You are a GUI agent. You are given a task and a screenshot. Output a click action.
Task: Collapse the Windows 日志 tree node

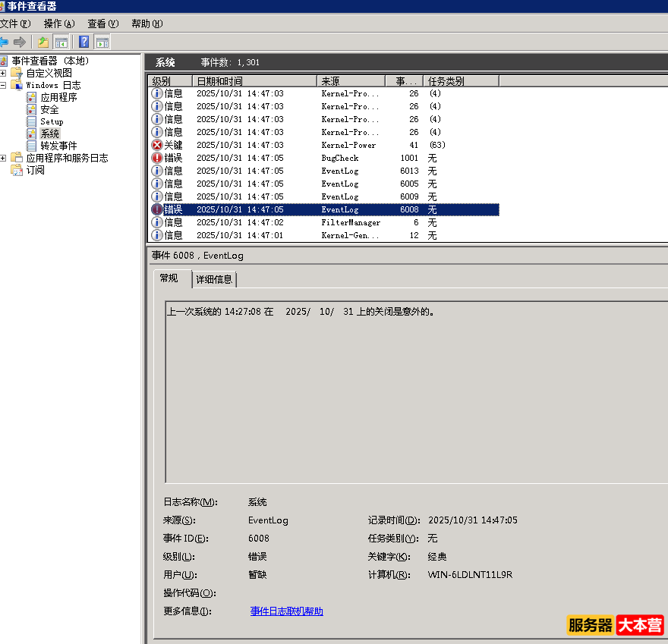[3, 85]
